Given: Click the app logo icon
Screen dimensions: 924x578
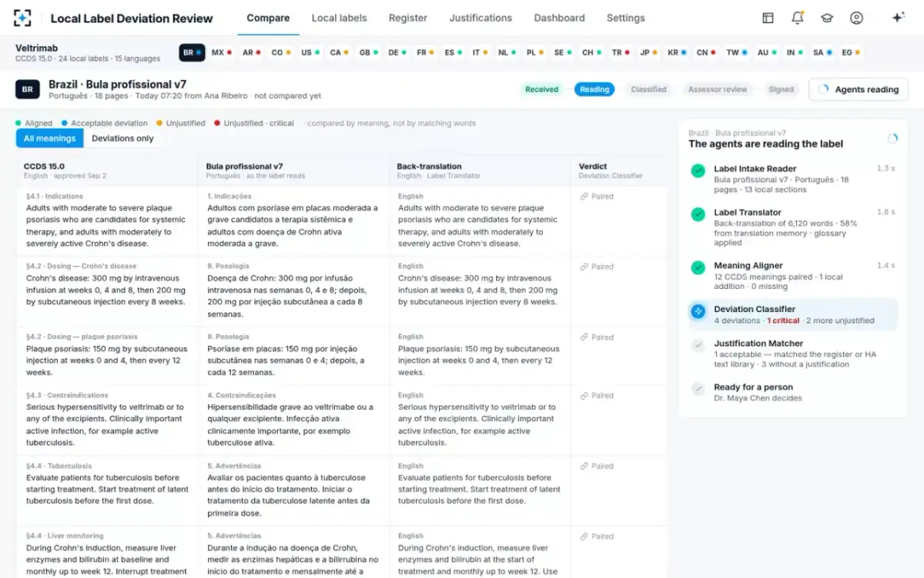Looking at the screenshot, I should pos(23,18).
